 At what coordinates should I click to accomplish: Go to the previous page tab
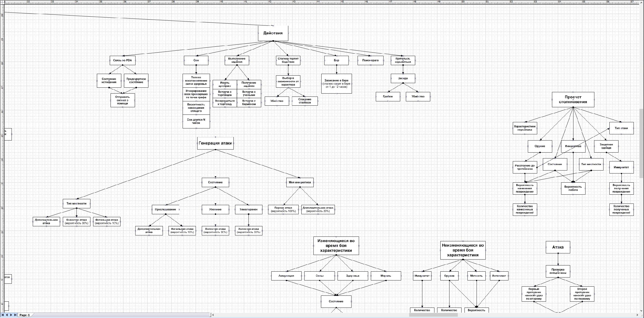[7, 315]
